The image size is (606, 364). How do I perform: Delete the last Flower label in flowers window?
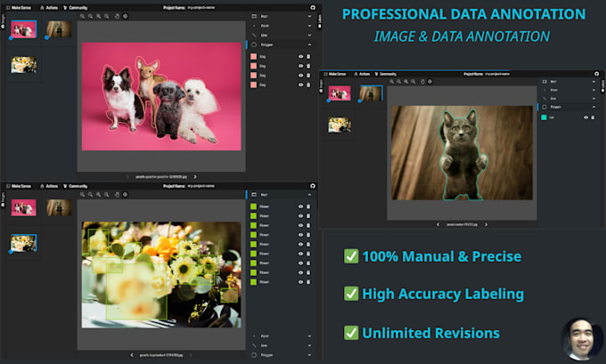pos(308,282)
